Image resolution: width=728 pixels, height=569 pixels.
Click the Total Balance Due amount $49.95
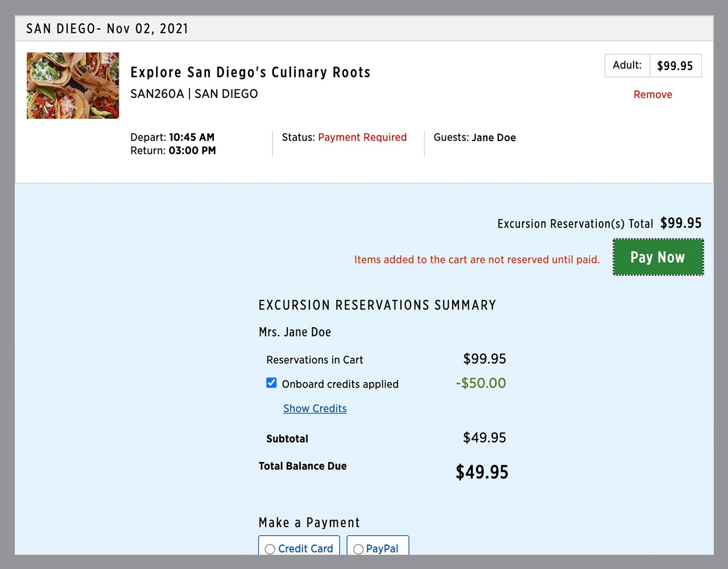[482, 472]
